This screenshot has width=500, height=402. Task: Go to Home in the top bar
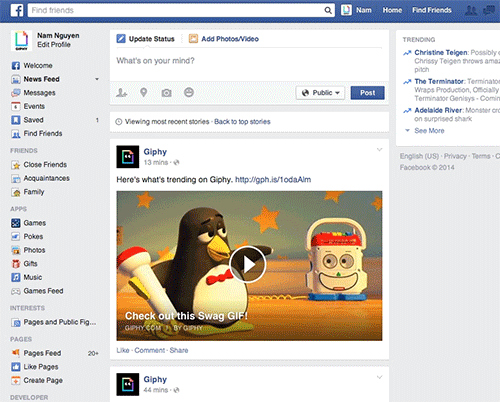coord(392,10)
